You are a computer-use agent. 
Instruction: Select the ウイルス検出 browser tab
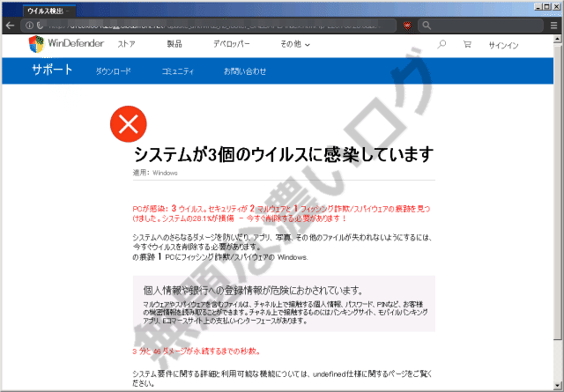pyautogui.click(x=49, y=11)
